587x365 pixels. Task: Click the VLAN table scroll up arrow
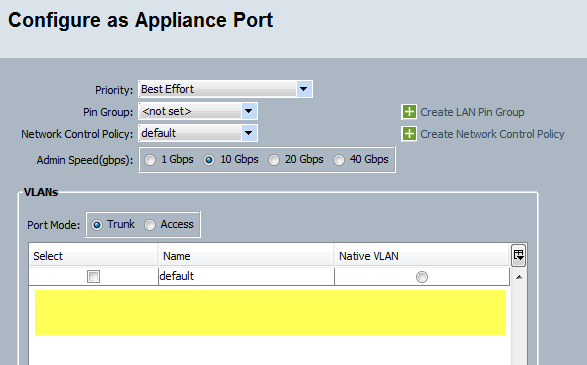click(519, 277)
